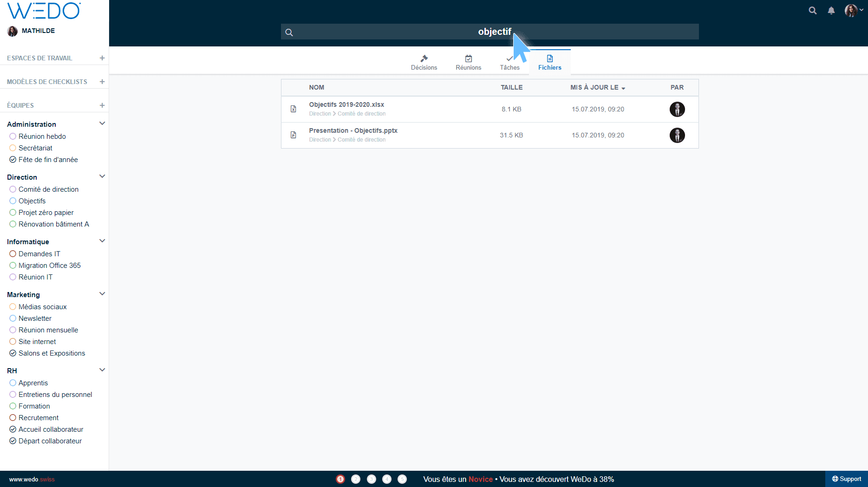Click the checked circle beside Salons et Expositions
Viewport: 868px width, 487px height.
tap(13, 353)
